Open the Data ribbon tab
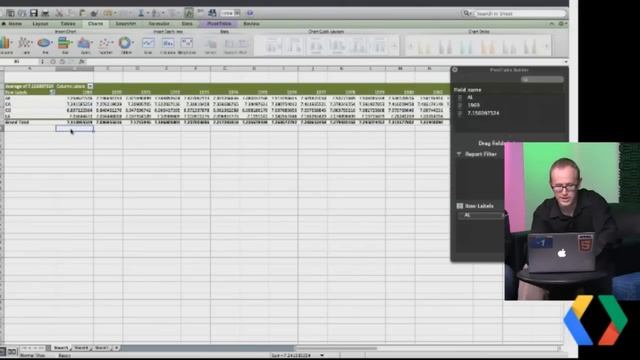640x360 pixels. [187, 24]
